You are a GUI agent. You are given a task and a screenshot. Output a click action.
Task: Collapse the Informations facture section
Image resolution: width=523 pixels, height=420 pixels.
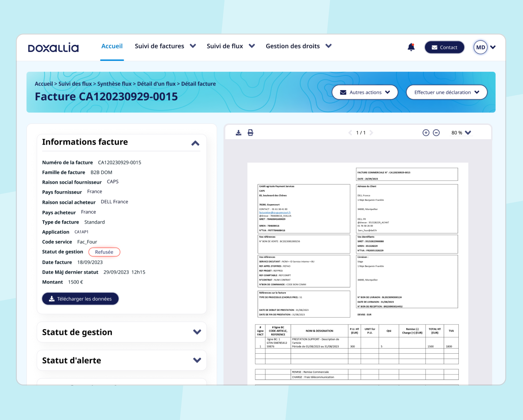[195, 143]
